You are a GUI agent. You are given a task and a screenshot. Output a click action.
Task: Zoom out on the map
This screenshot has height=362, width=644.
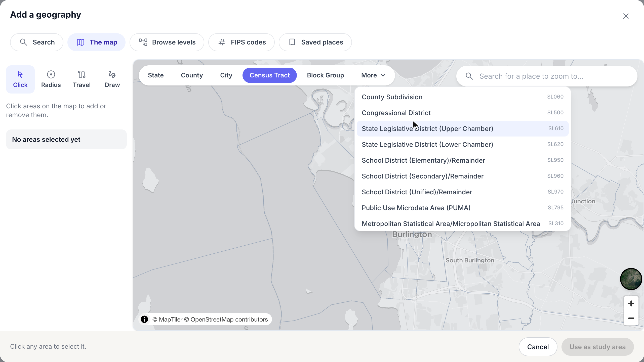pyautogui.click(x=631, y=318)
